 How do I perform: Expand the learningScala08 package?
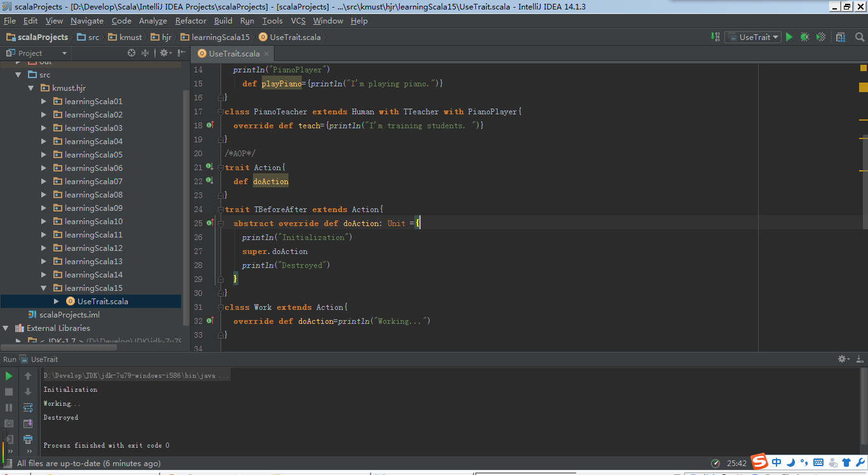coord(43,195)
